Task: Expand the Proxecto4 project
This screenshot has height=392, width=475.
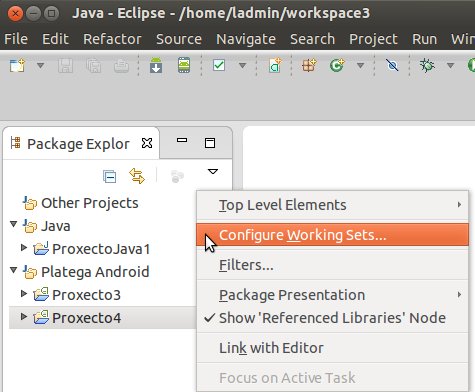Action: tap(24, 316)
